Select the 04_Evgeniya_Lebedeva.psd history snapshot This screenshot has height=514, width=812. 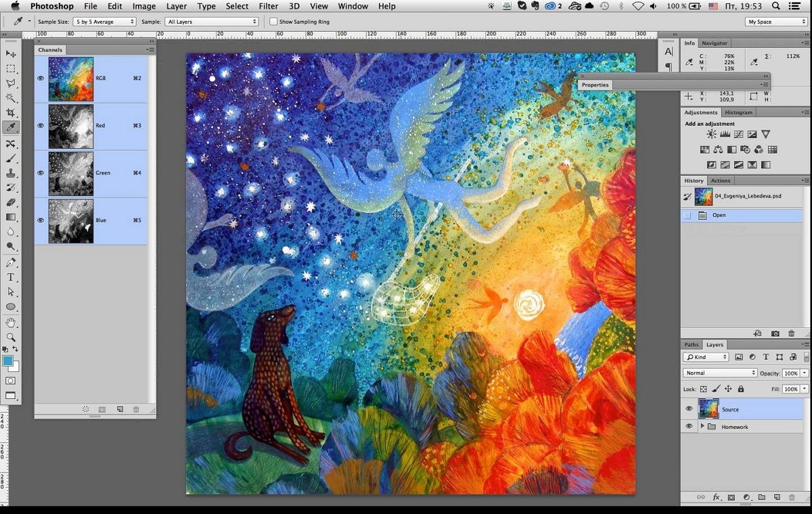pos(742,197)
